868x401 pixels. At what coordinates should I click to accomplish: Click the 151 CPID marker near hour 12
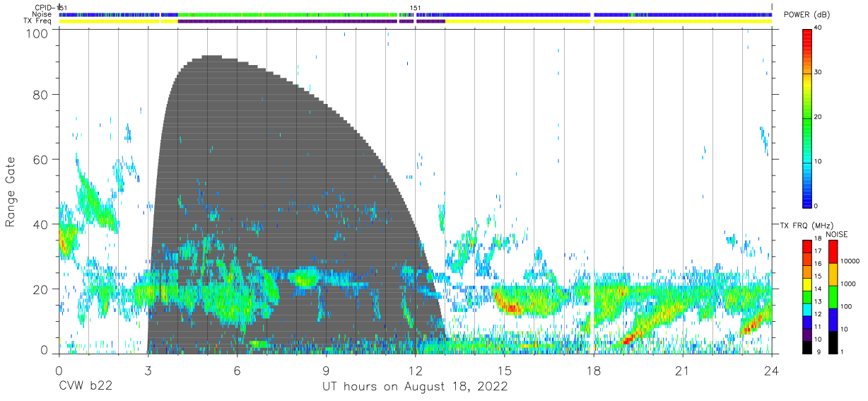[x=416, y=8]
